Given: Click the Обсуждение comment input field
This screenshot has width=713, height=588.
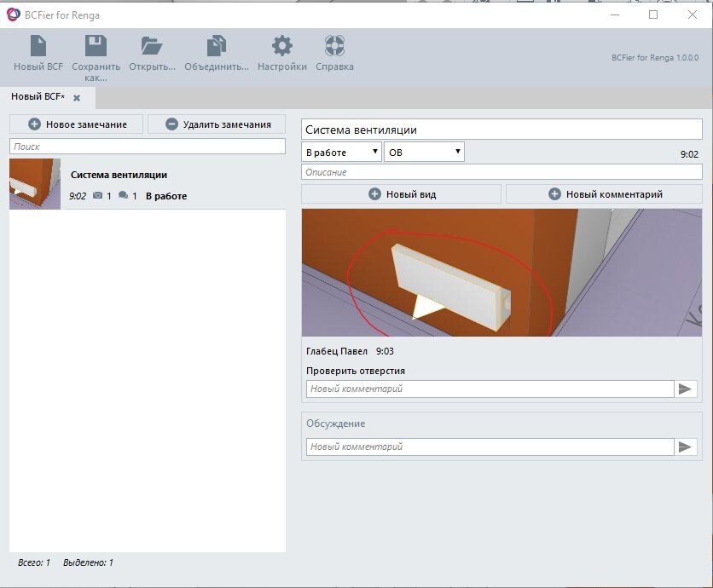Looking at the screenshot, I should (490, 447).
